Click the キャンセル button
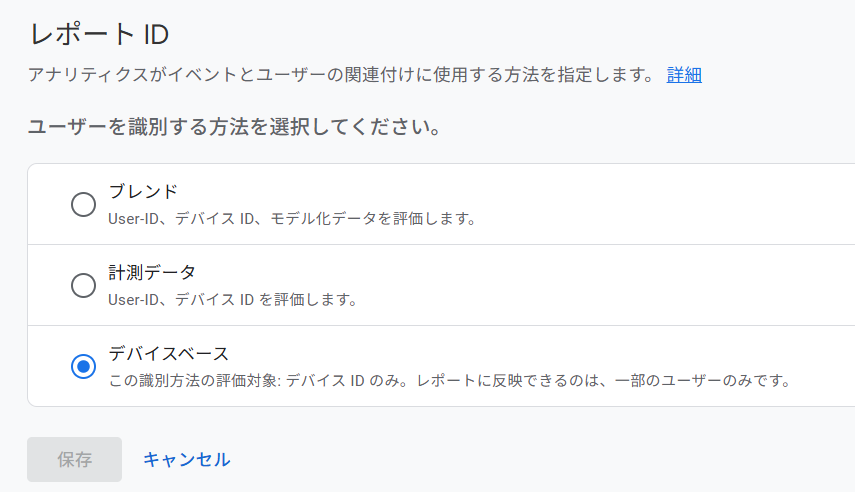Viewport: 855px width, 492px height. pyautogui.click(x=186, y=459)
